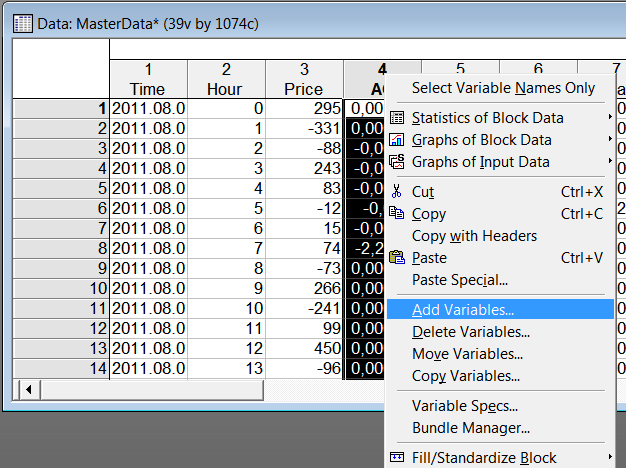Screen dimensions: 626x468
Task: Expand Fill/Standardize Block submenu arrow
Action: point(610,457)
